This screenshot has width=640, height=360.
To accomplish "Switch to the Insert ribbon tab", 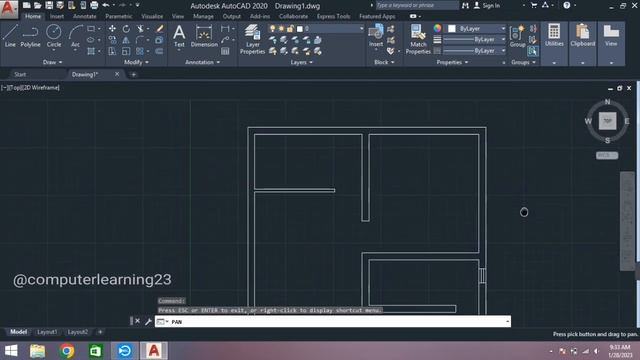I will tap(57, 16).
